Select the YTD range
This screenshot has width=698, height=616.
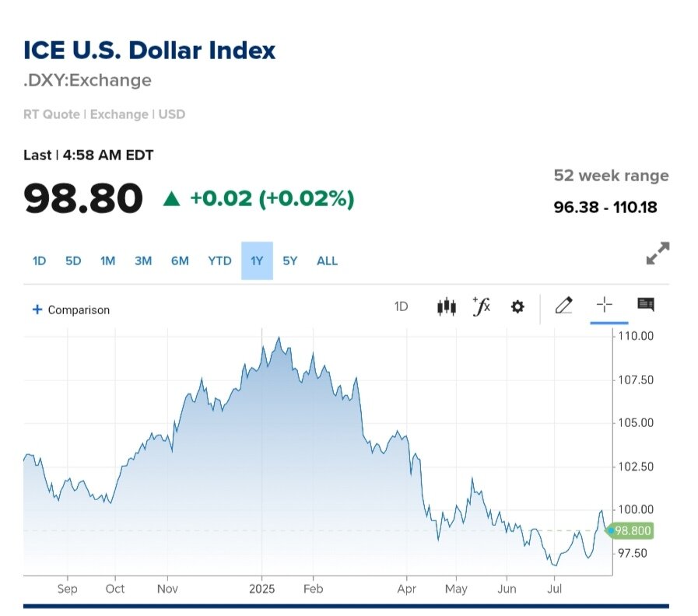219,261
